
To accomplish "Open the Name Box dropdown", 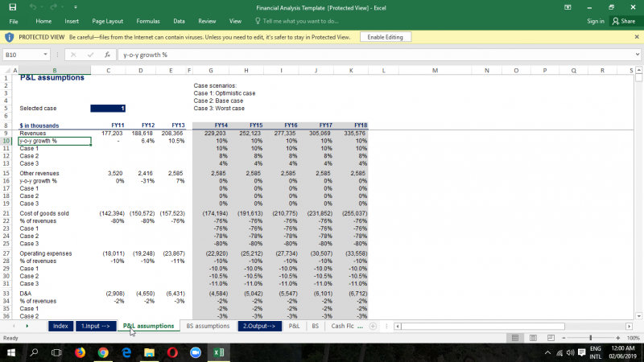I will point(46,55).
